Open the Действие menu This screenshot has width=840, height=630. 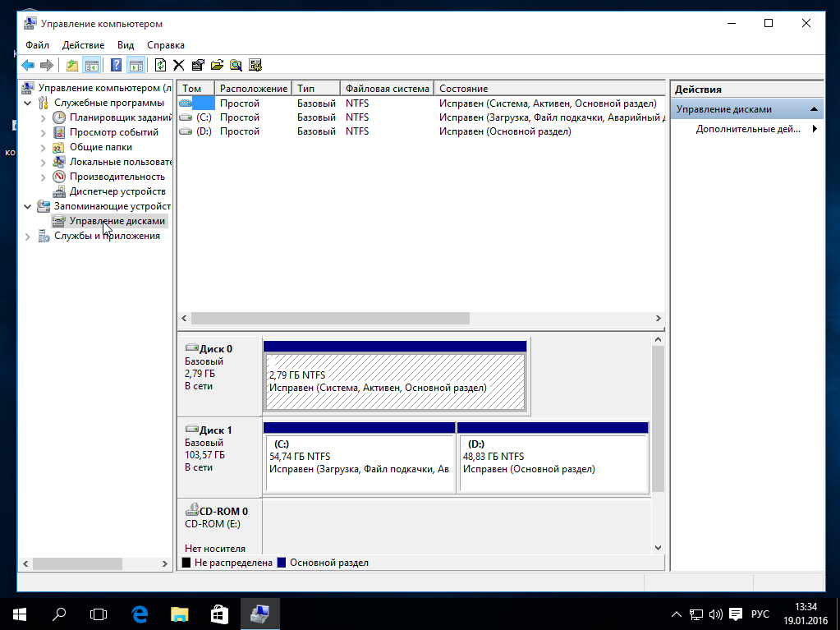tap(83, 45)
